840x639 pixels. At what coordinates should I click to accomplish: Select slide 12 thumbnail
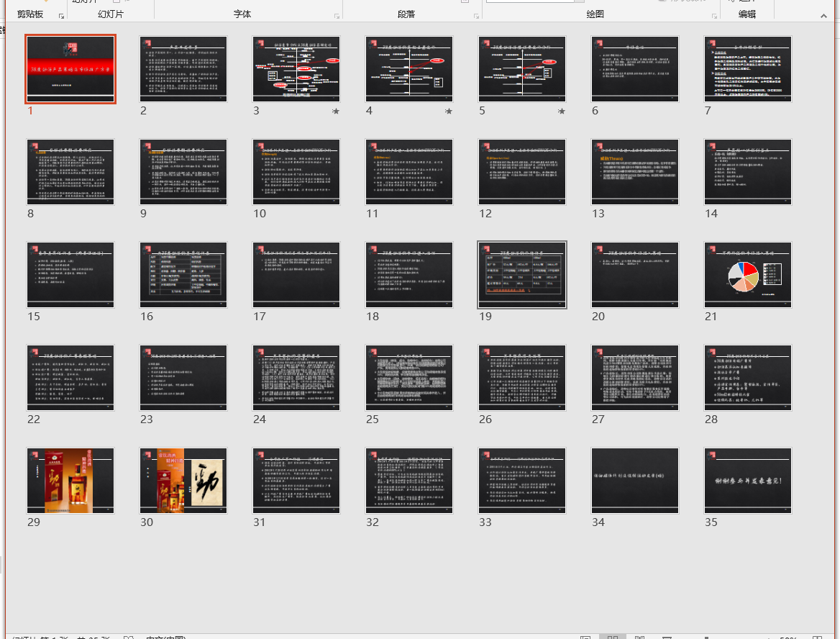tap(522, 172)
